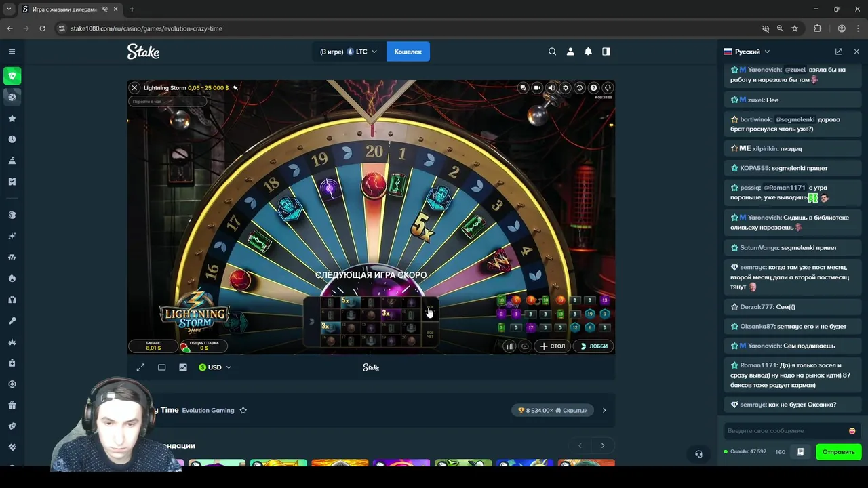Open the user profile icon
This screenshot has height=488, width=868.
570,52
